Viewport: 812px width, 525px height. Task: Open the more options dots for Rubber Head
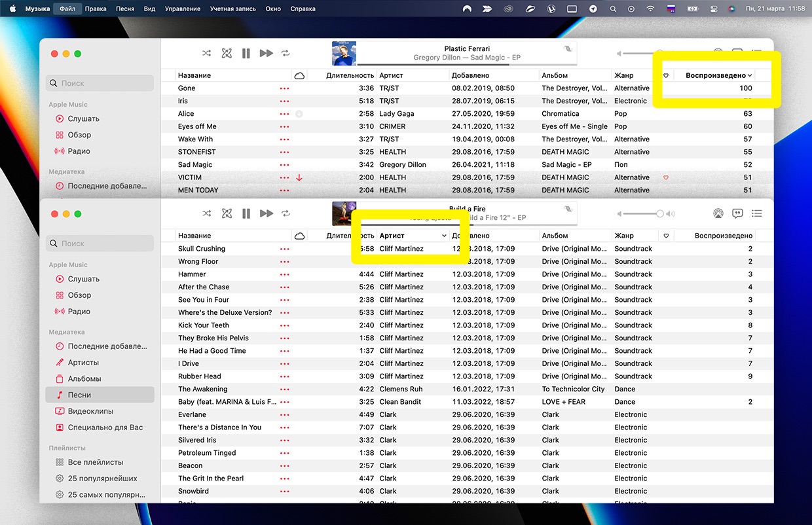(284, 376)
